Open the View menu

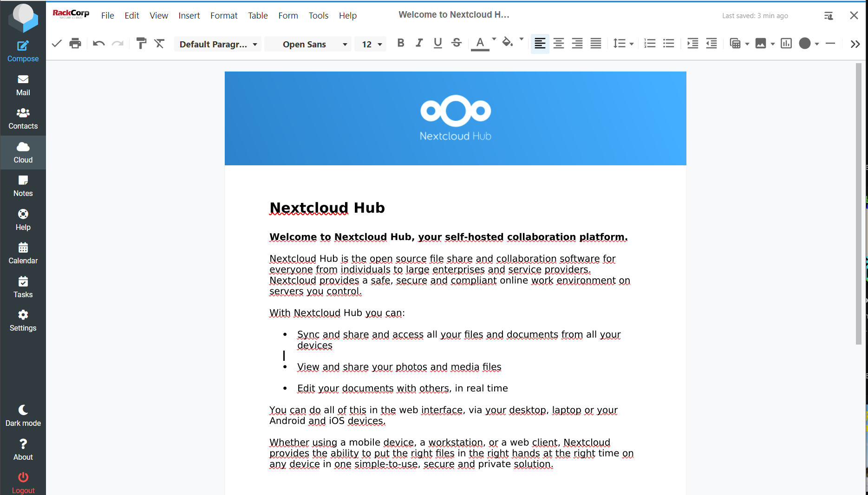159,15
